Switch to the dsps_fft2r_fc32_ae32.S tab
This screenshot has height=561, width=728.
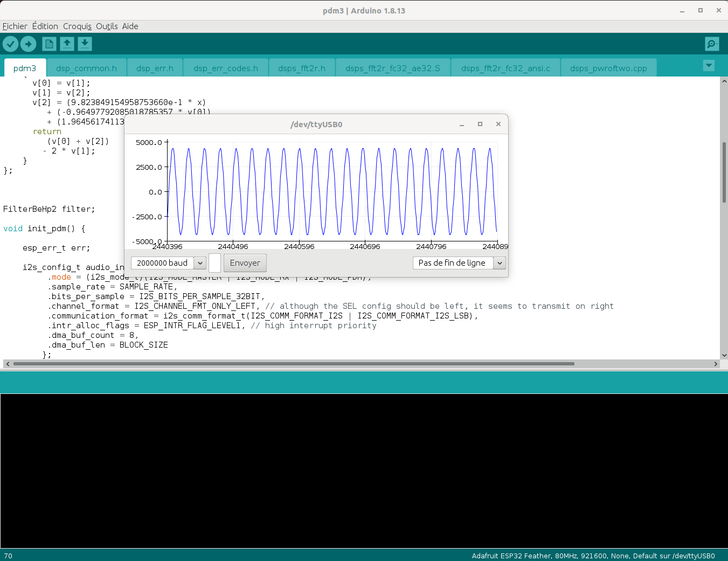tap(393, 68)
